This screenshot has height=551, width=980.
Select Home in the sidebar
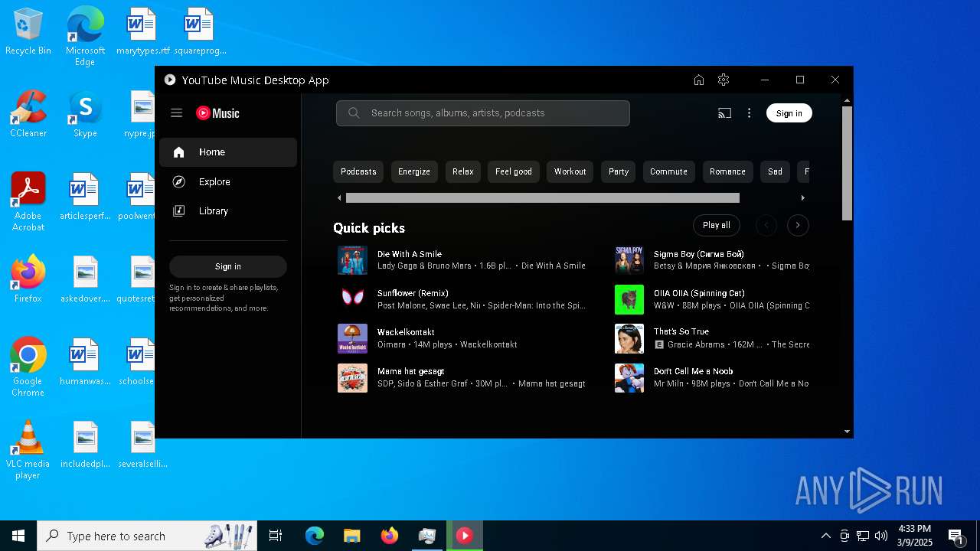[228, 152]
